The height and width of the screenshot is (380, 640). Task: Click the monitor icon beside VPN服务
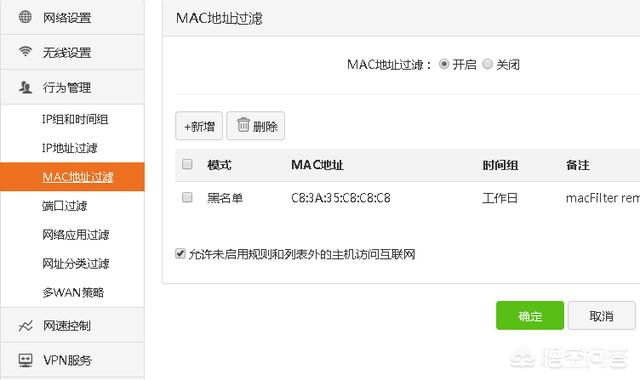[25, 360]
